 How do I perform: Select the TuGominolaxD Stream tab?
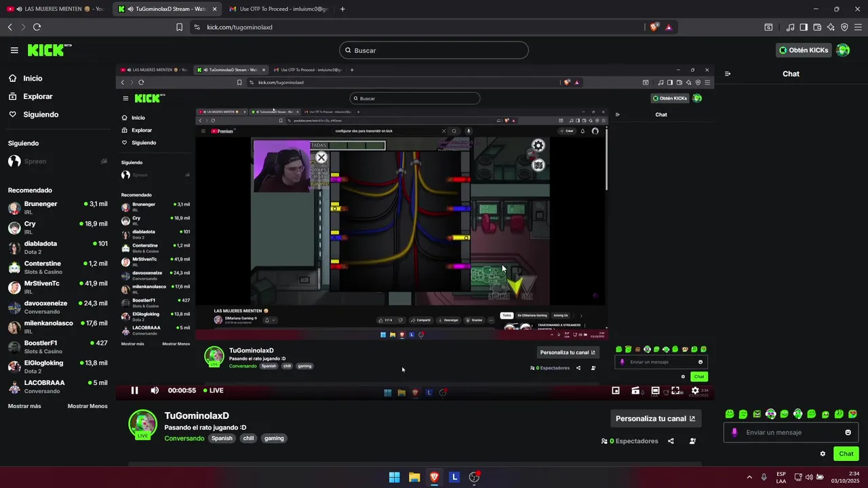coord(167,9)
